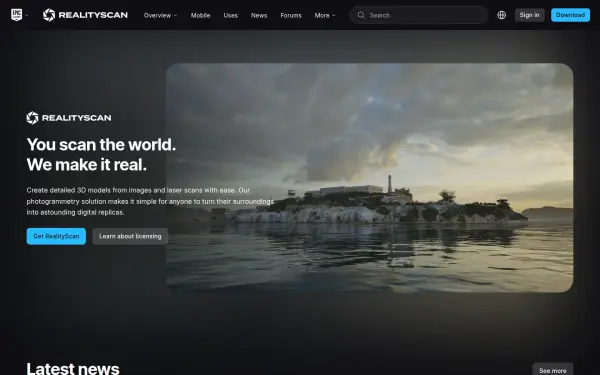
Task: Open the RealityScan logo in navbar
Action: coord(85,15)
